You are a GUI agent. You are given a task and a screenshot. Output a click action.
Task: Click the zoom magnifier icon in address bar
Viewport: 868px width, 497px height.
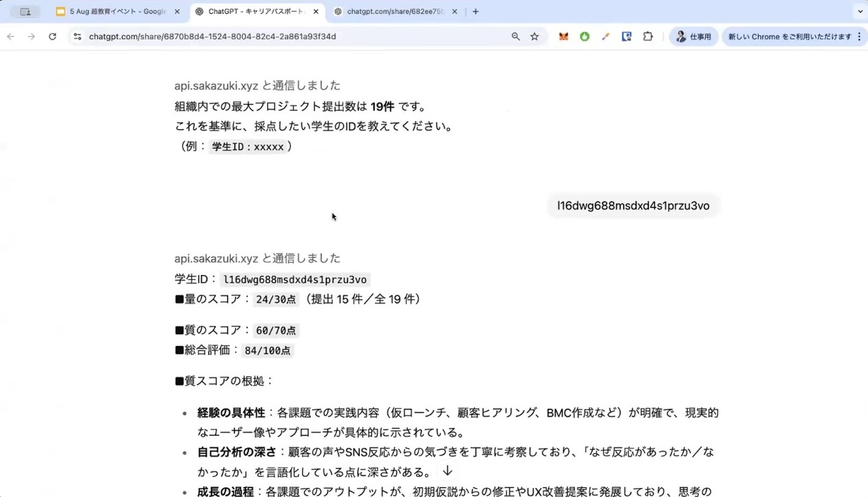pos(515,37)
